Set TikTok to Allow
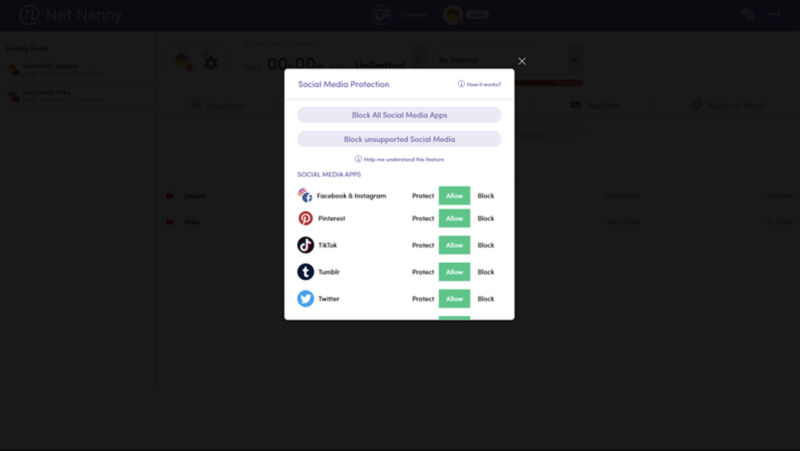800x451 pixels. pyautogui.click(x=454, y=245)
